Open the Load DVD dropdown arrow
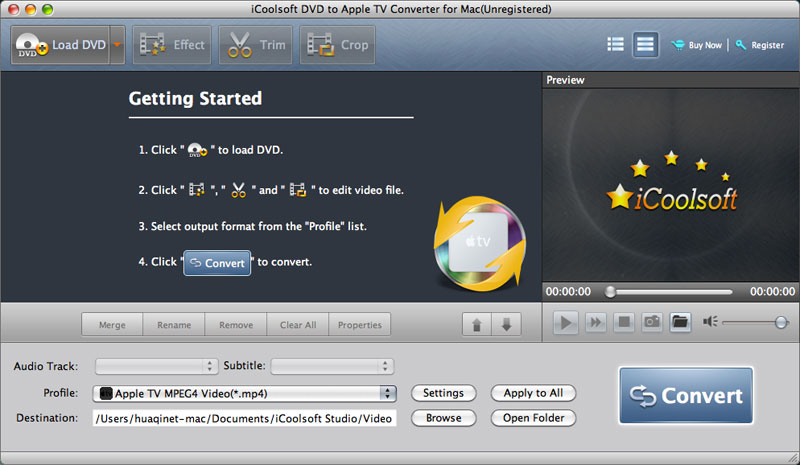The width and height of the screenshot is (800, 465). point(117,45)
